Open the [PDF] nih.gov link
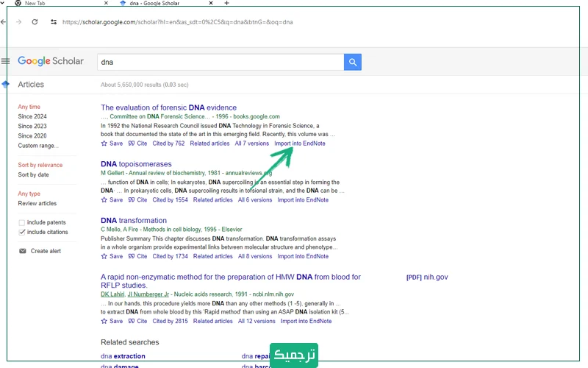Screen dimensions: 588x368 point(426,277)
